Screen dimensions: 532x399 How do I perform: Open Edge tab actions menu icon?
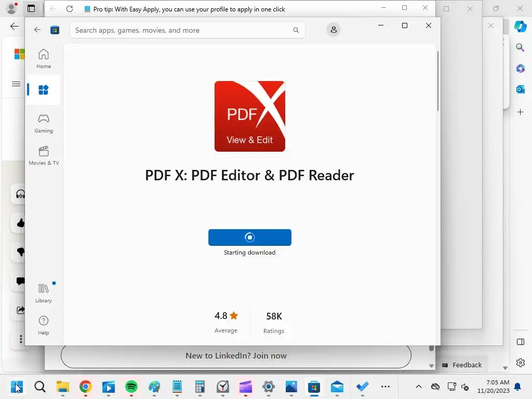[31, 8]
